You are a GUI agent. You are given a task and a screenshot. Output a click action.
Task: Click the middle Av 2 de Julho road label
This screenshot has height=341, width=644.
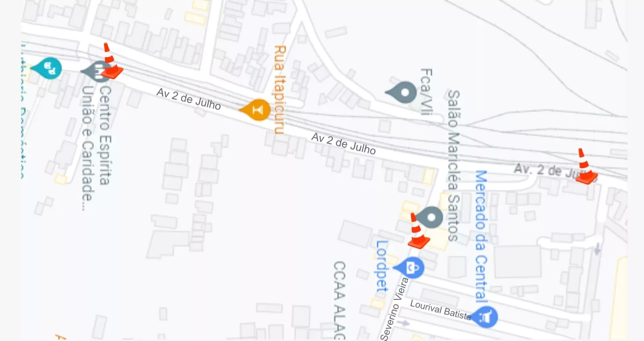[x=343, y=144]
